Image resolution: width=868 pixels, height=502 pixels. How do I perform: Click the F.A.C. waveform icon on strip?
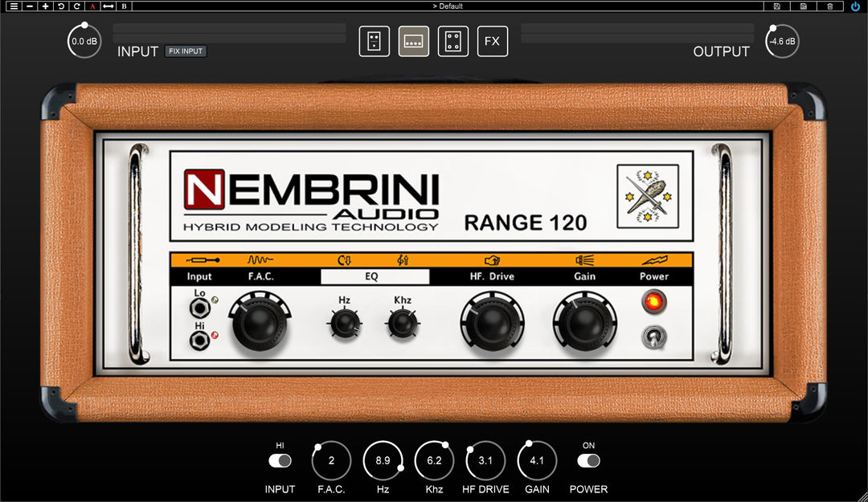click(x=260, y=259)
